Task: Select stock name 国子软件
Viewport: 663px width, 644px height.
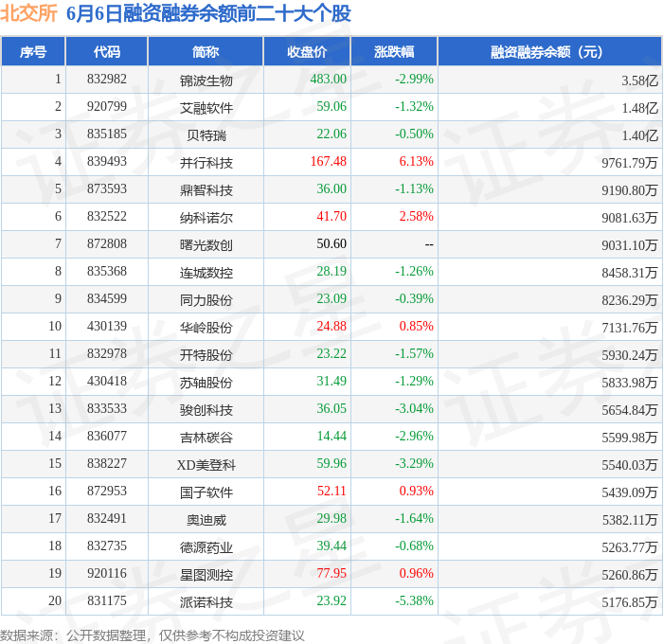Action: 206,492
